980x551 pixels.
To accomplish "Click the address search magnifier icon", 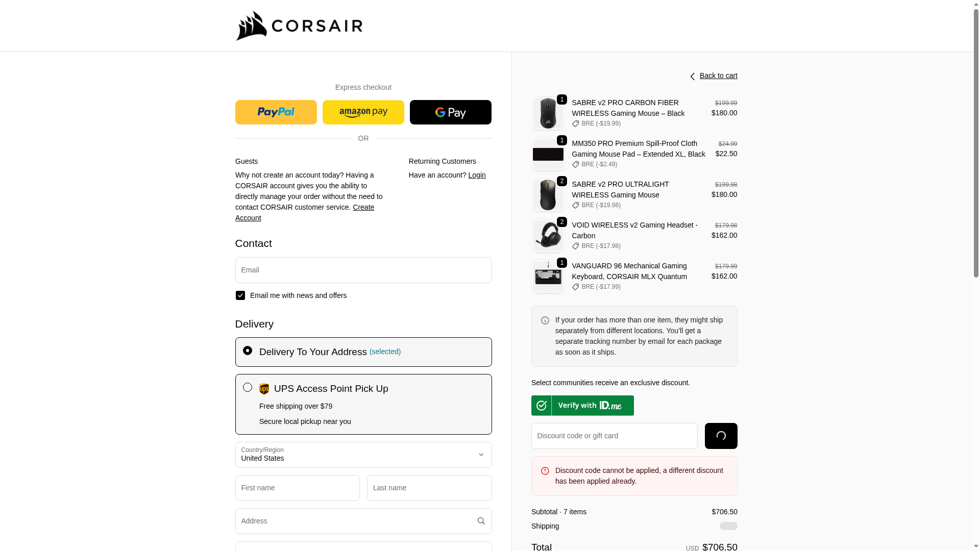I will 481,521.
